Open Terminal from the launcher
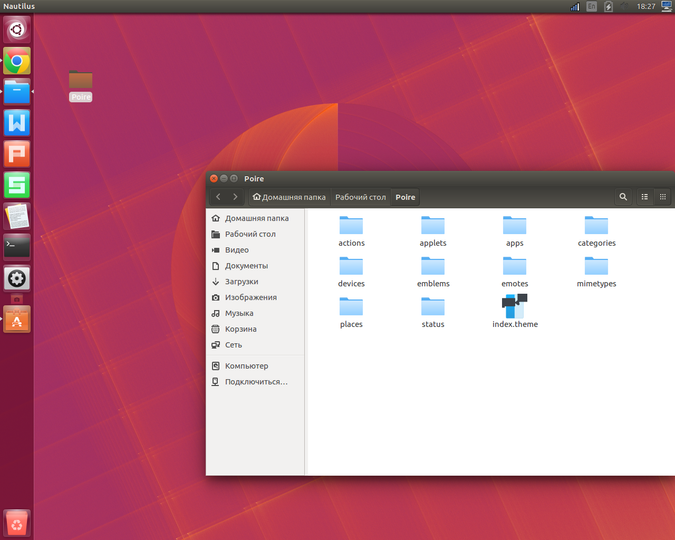The image size is (675, 540). [x=17, y=247]
